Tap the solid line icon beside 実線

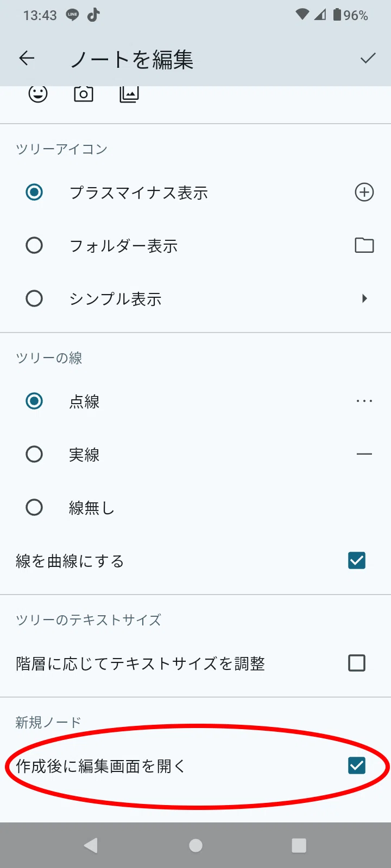[364, 454]
